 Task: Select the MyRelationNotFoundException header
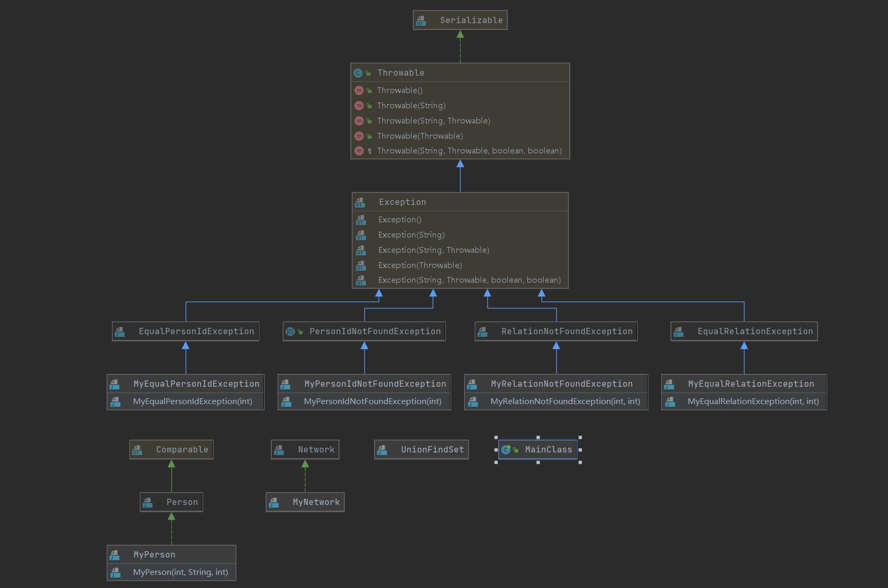[x=556, y=384]
